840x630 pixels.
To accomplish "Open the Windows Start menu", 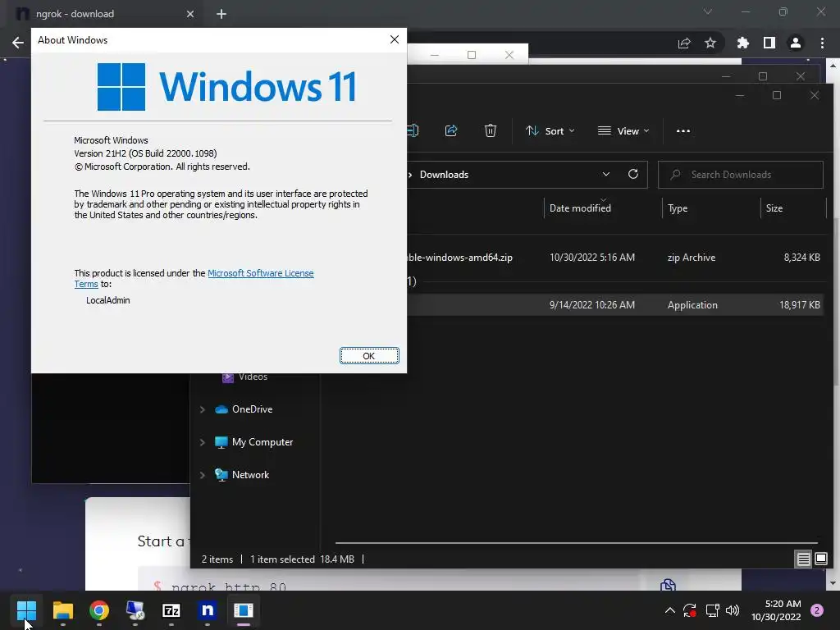I will (x=26, y=610).
